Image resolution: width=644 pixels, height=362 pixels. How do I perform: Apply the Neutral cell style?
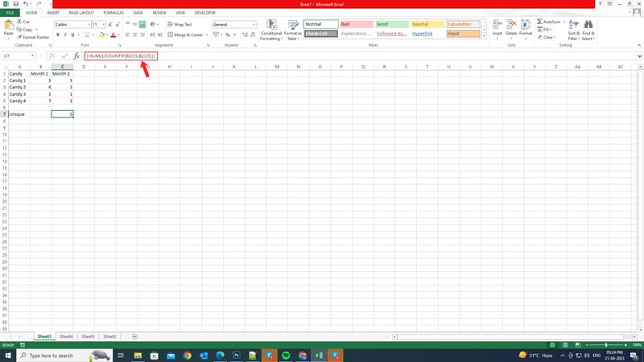tap(427, 24)
